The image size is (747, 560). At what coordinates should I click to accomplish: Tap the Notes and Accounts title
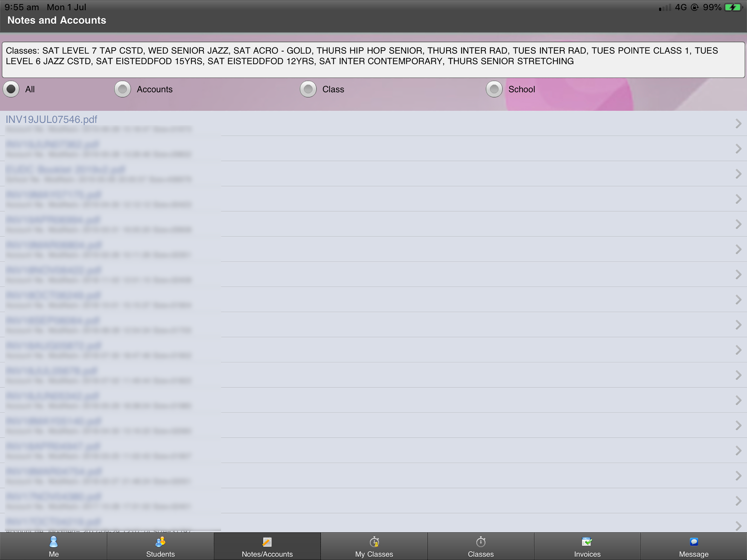coord(57,20)
